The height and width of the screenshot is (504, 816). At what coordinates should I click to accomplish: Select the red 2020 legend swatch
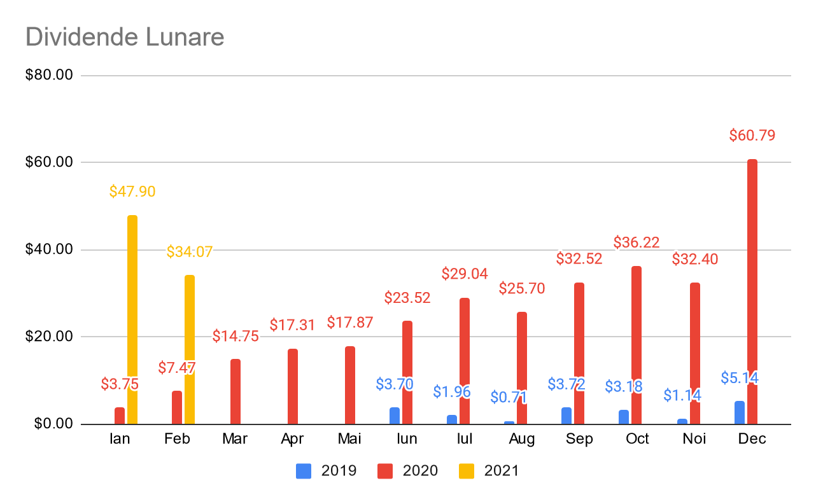(385, 471)
